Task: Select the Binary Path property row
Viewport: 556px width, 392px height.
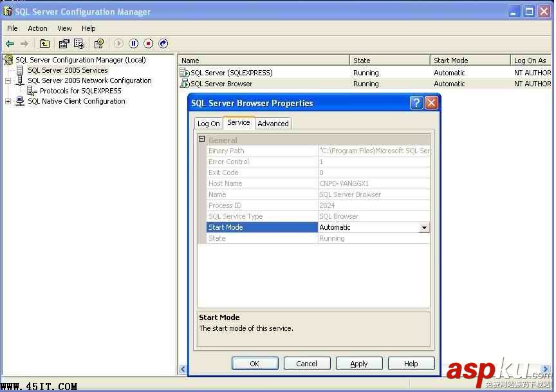Action: [x=318, y=151]
